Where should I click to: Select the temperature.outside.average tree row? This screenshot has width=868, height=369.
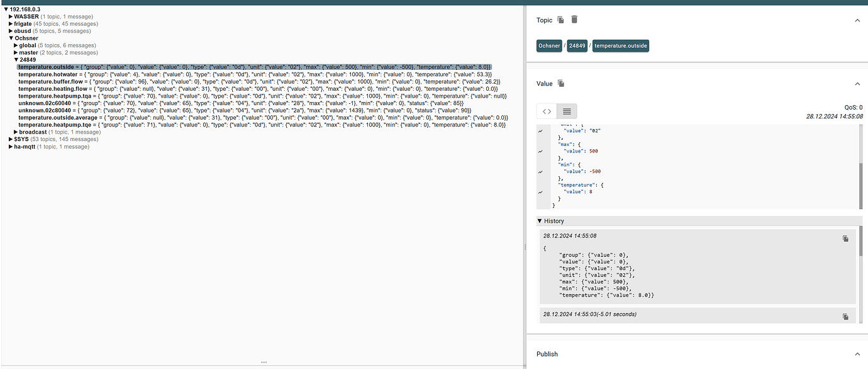[x=263, y=118]
